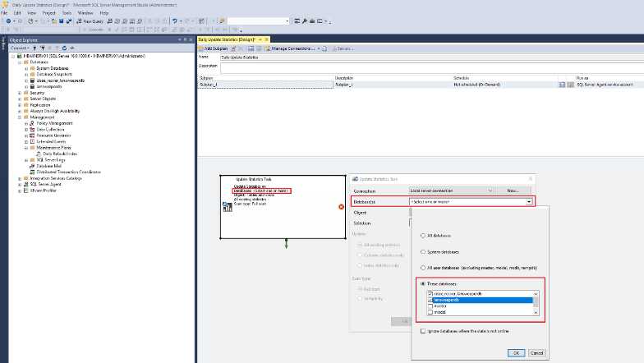644x363 pixels.
Task: Click the Connect Object Explorer plug icon
Action: click(34, 48)
